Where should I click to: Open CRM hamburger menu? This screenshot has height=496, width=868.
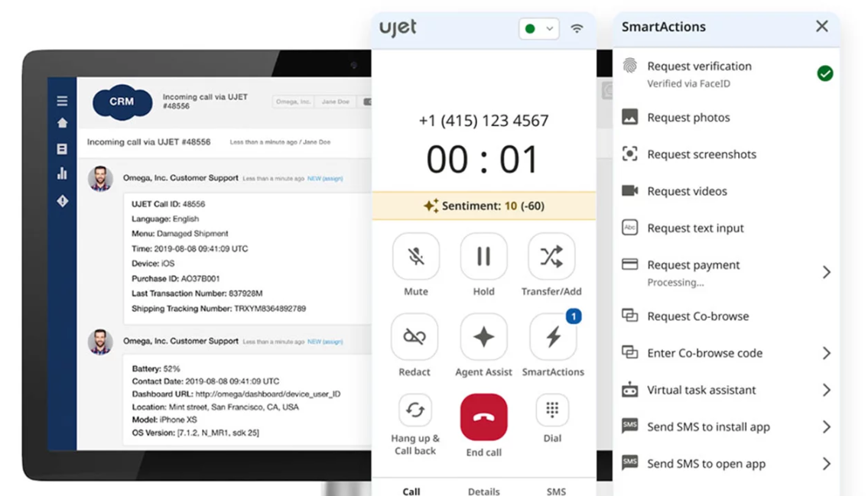pos(62,101)
